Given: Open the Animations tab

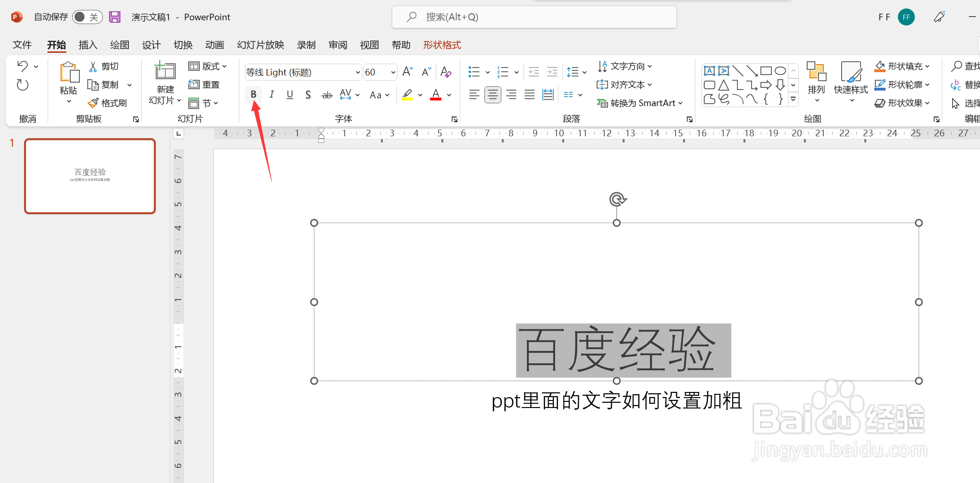Looking at the screenshot, I should [x=214, y=45].
